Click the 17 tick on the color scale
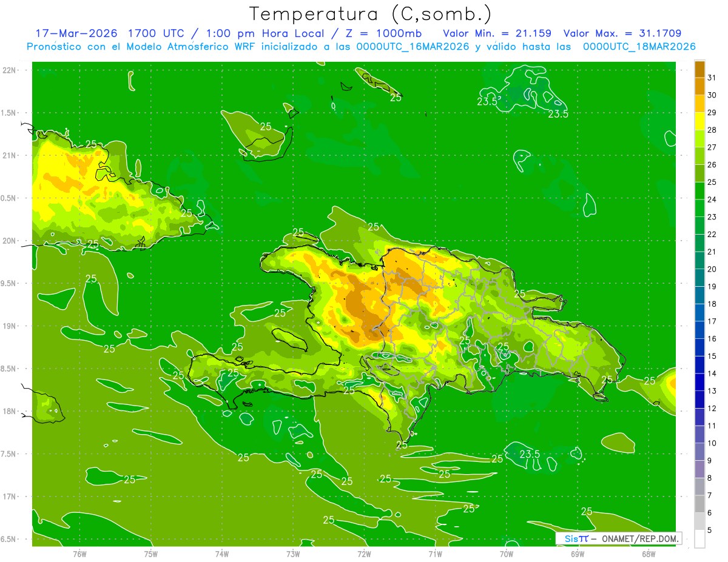Image resolution: width=728 pixels, height=562 pixels. tap(712, 321)
